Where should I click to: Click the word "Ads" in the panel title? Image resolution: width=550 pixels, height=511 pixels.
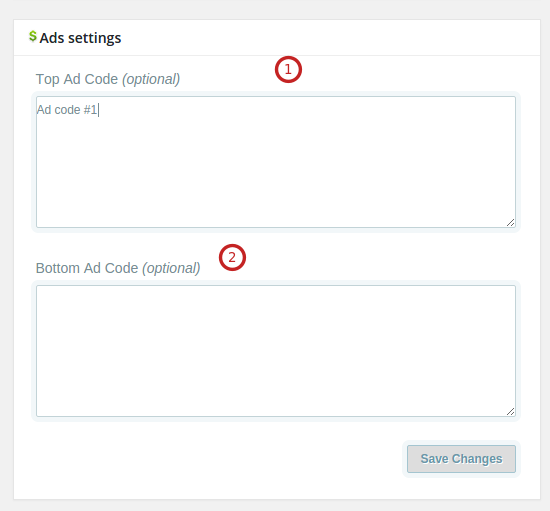[x=52, y=38]
